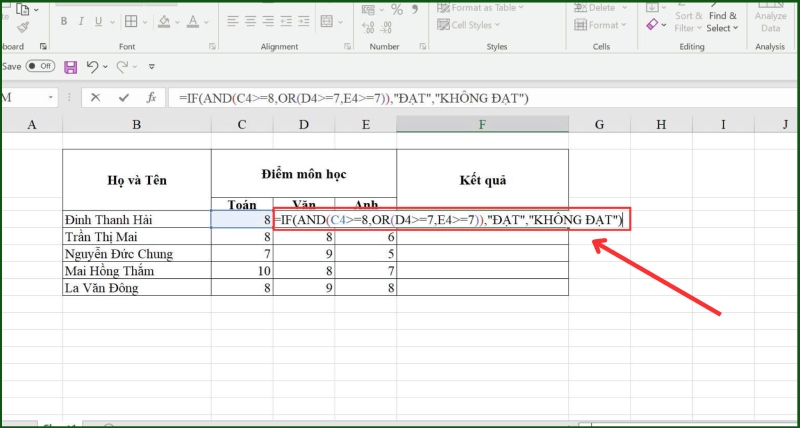Open Underline style dropdown arrow
800x428 pixels.
(113, 22)
